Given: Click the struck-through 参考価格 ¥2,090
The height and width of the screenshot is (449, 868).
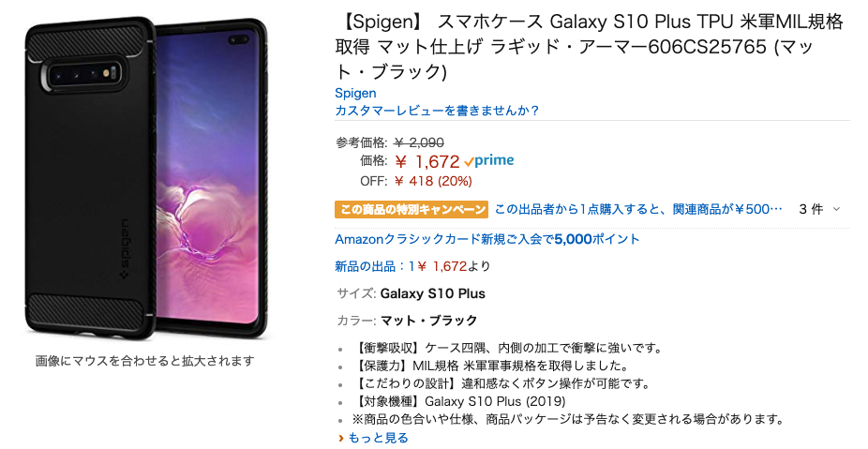Looking at the screenshot, I should [x=419, y=142].
